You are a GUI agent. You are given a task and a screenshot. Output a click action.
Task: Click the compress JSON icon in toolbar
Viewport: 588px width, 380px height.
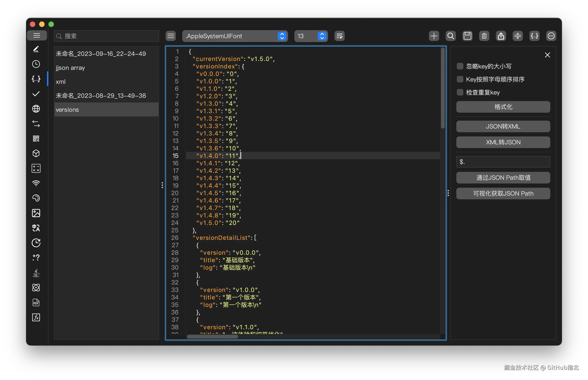click(x=518, y=36)
